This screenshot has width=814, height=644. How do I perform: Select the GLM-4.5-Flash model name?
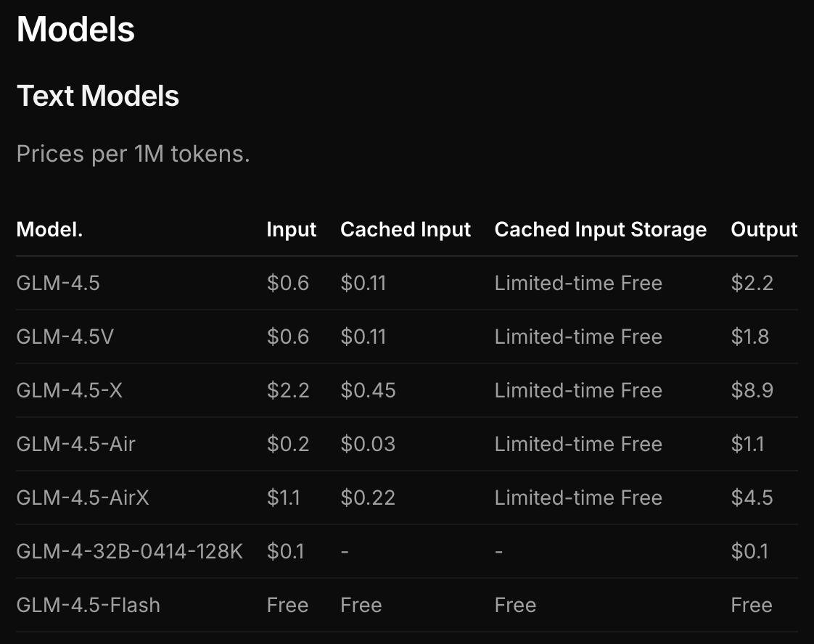tap(88, 605)
